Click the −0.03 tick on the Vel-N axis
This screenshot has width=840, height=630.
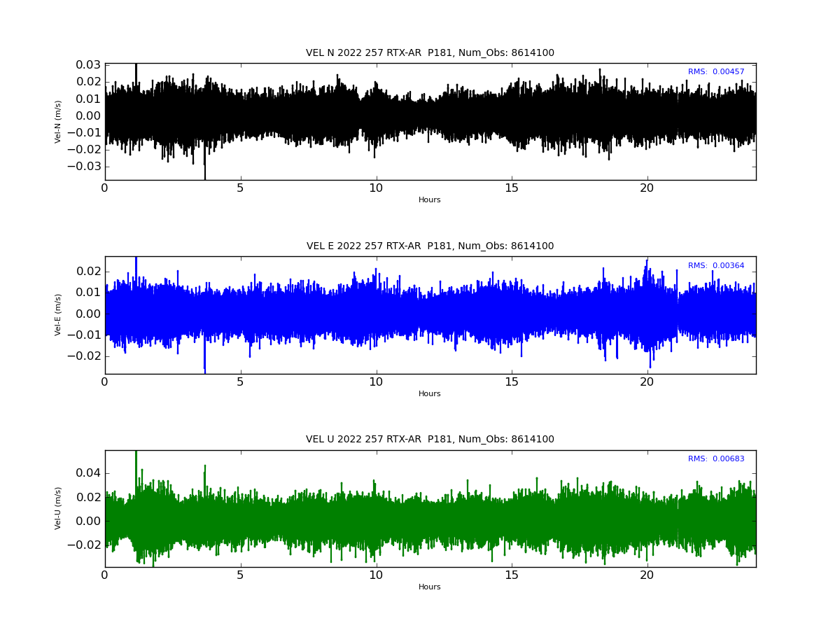click(x=84, y=167)
